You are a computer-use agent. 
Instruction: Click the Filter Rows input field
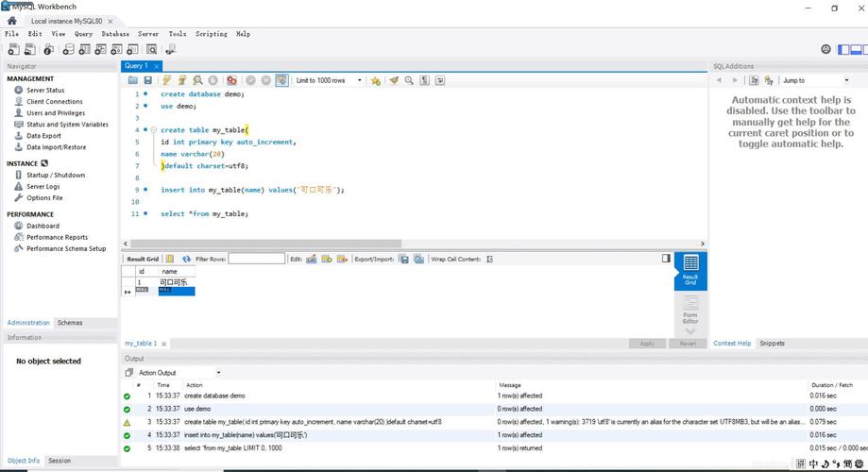click(x=256, y=259)
